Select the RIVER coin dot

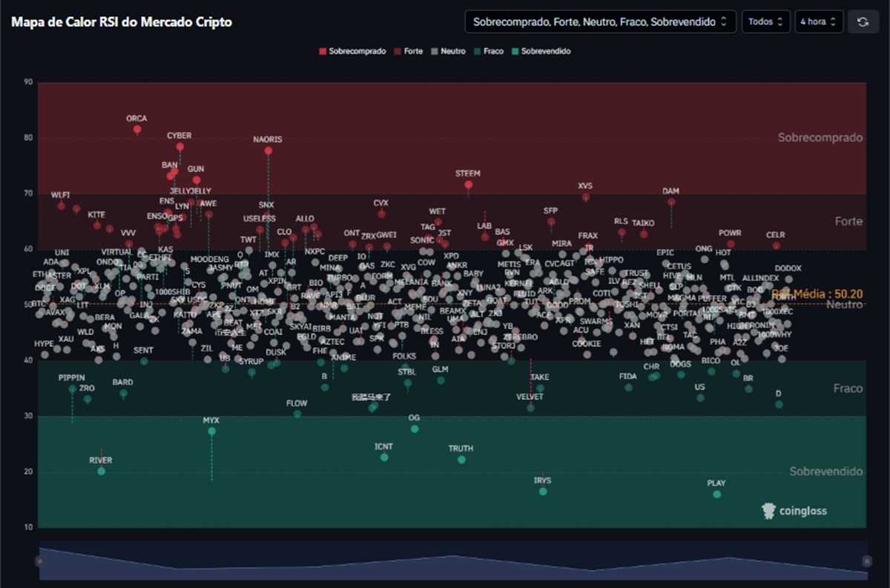pyautogui.click(x=101, y=472)
